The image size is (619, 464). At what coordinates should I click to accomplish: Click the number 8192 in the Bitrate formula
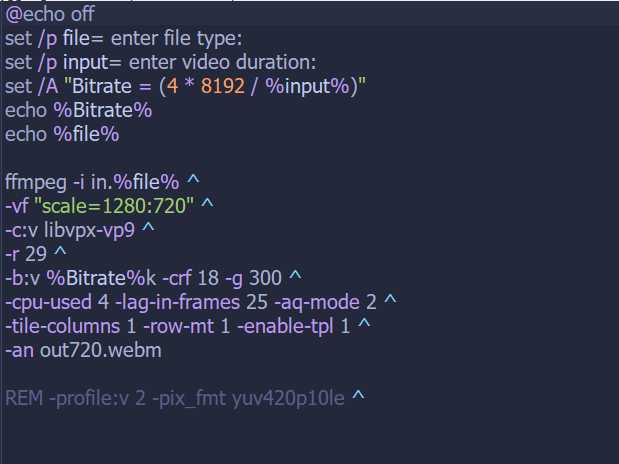click(x=223, y=86)
